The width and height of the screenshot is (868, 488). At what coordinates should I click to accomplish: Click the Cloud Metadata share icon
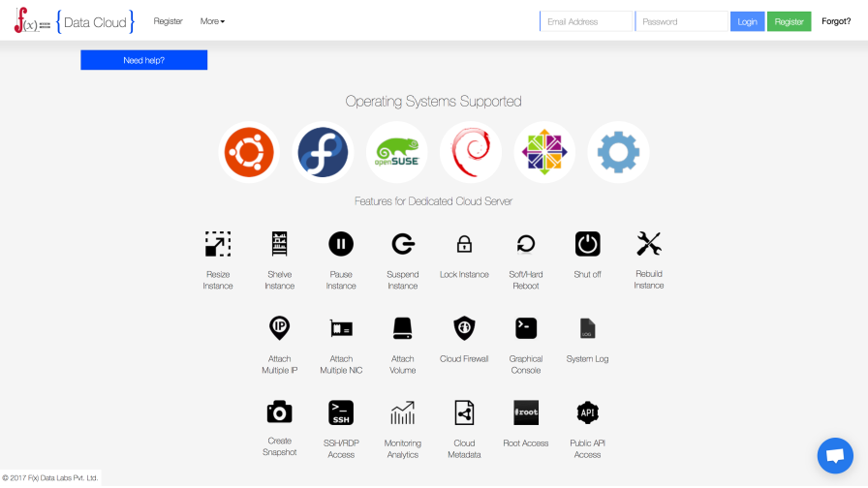coord(464,412)
